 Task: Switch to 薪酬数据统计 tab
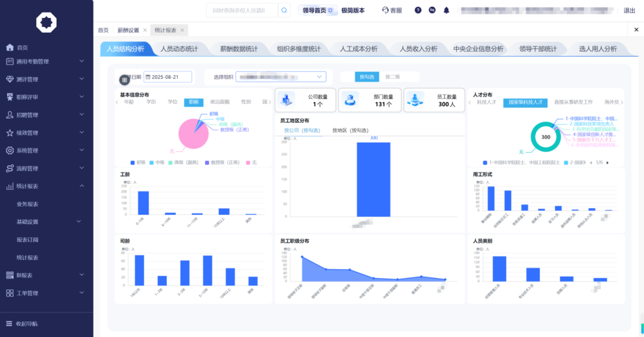239,49
